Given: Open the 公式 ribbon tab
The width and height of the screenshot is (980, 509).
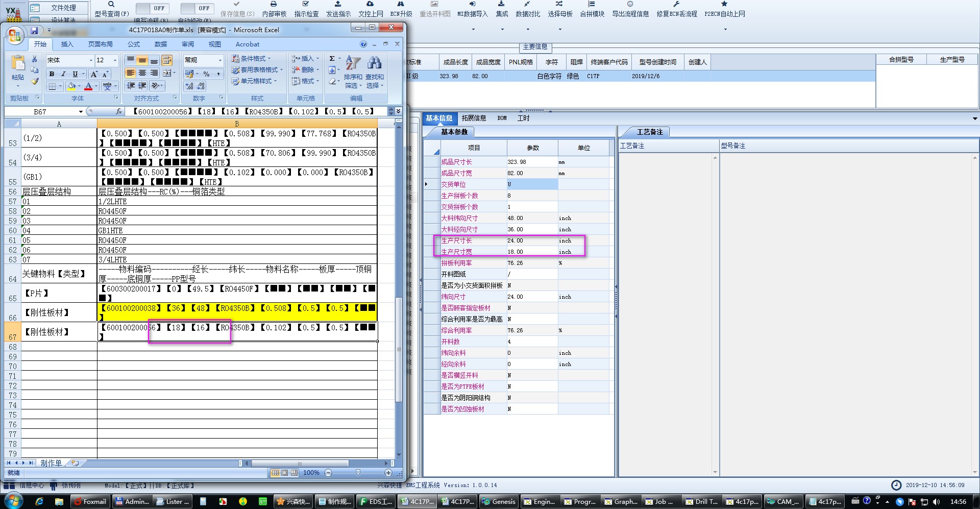Looking at the screenshot, I should (x=134, y=44).
